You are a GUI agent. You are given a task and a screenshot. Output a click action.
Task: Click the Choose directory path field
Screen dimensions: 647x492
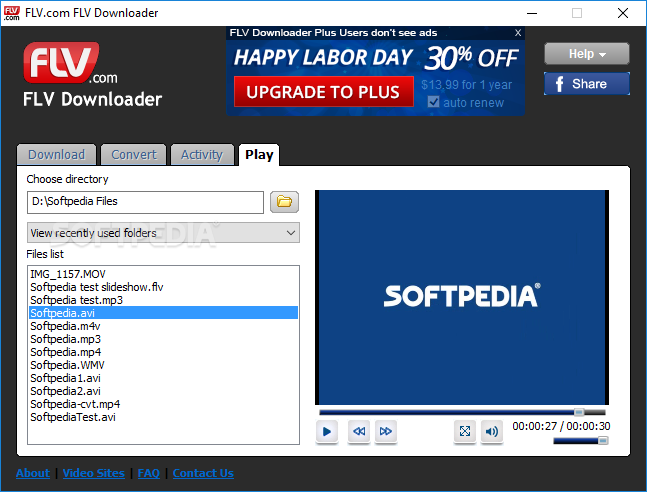[145, 202]
